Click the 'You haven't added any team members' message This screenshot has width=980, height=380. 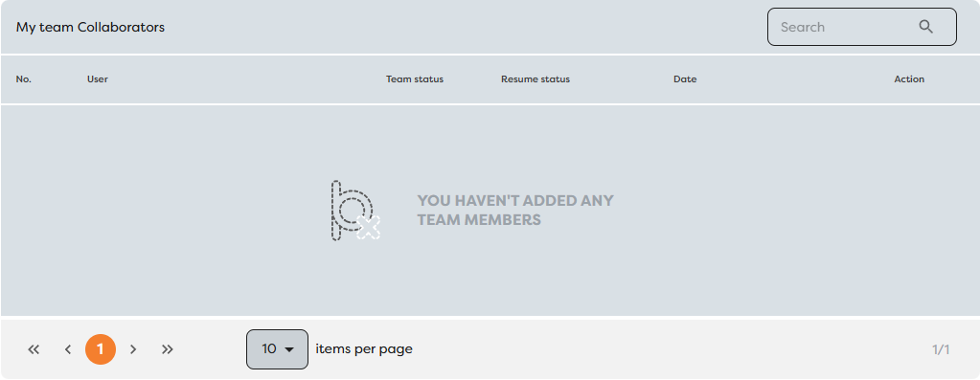[515, 211]
